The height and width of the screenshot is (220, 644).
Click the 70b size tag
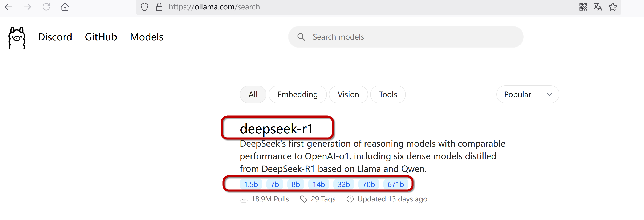(x=369, y=184)
